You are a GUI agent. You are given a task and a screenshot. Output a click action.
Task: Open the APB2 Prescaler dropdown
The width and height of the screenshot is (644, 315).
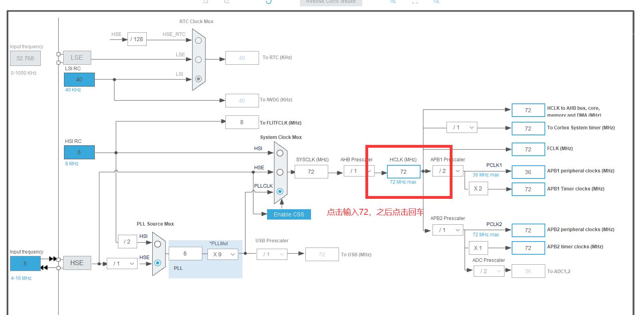click(x=448, y=230)
